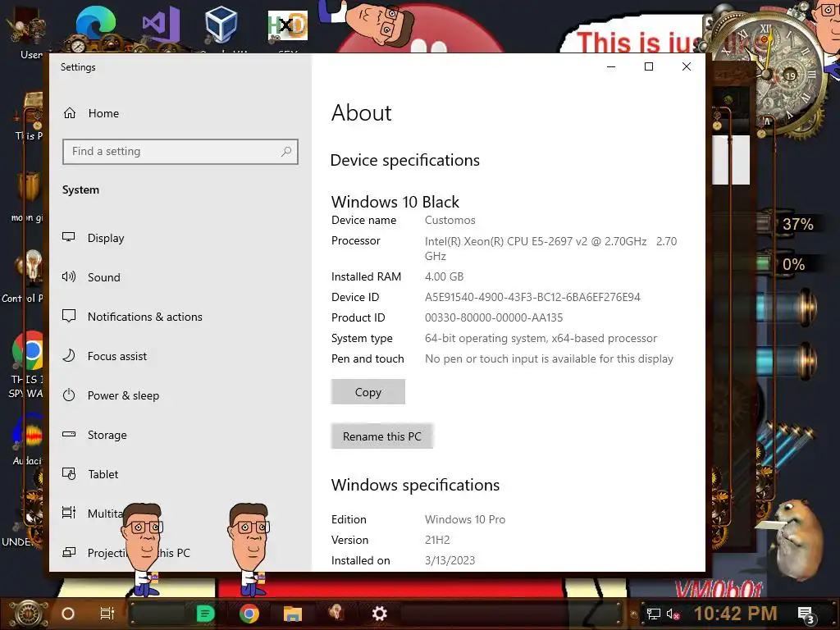
Task: Select Power & sleep
Action: 123,395
